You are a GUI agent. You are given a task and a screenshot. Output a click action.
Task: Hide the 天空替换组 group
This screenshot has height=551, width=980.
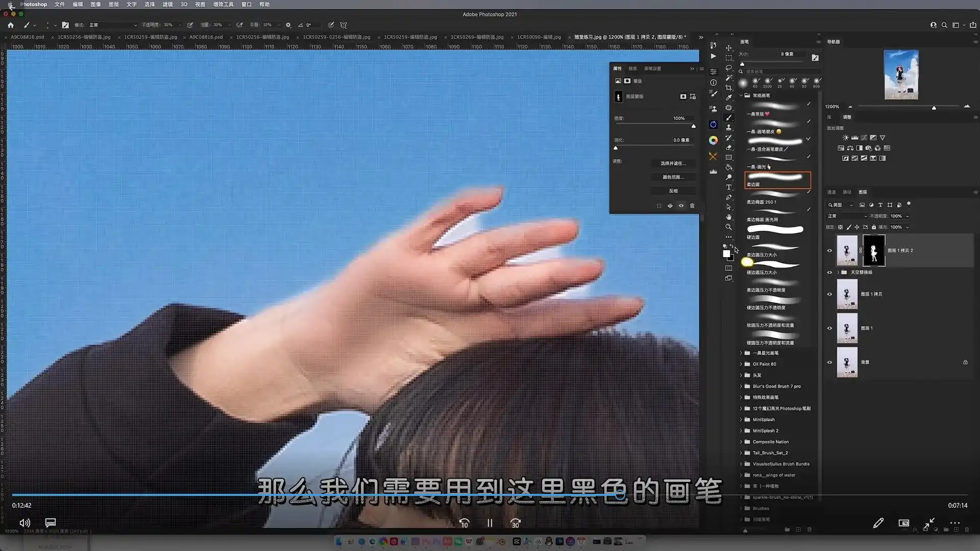[x=829, y=272]
